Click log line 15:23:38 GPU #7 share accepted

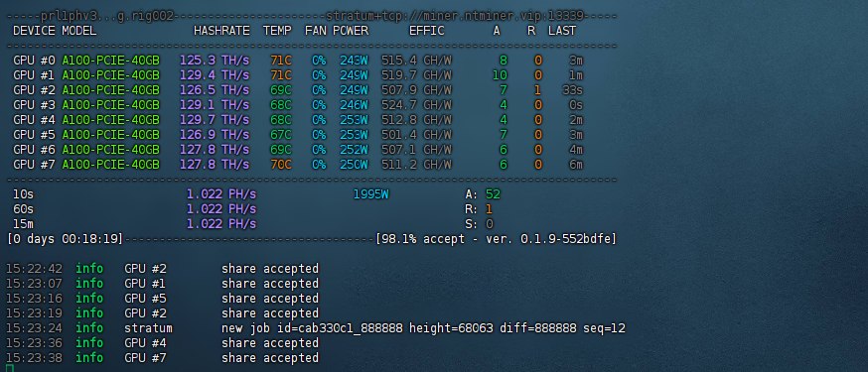click(x=162, y=359)
